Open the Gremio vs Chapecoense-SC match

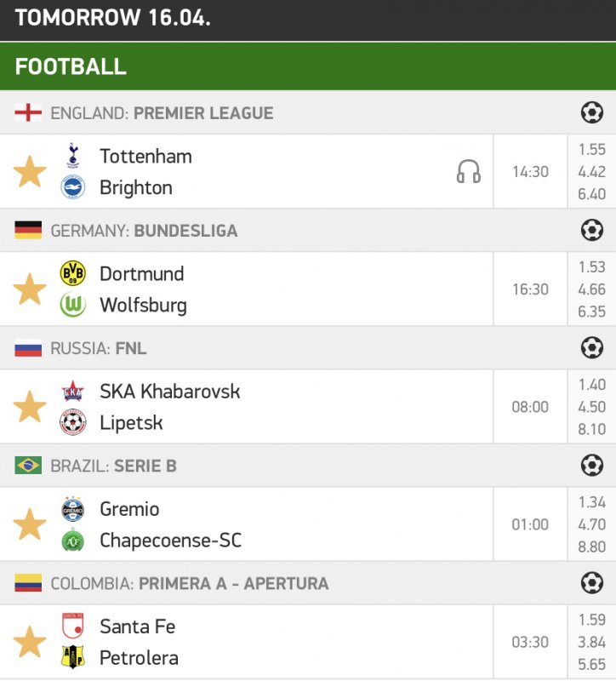coord(170,524)
